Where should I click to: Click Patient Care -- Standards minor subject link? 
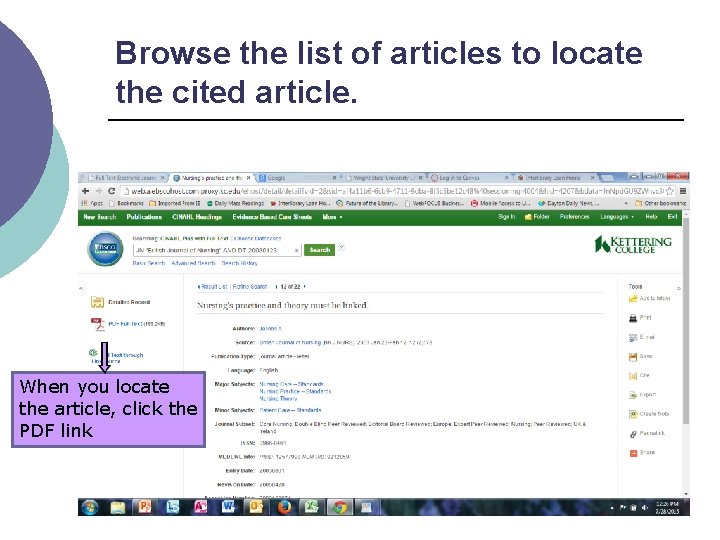pos(290,410)
